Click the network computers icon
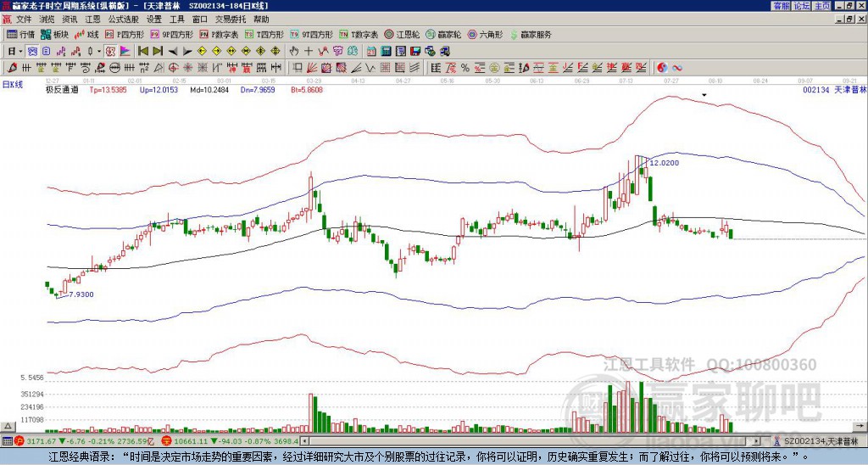Image resolution: width=868 pixels, height=465 pixels. [446, 51]
